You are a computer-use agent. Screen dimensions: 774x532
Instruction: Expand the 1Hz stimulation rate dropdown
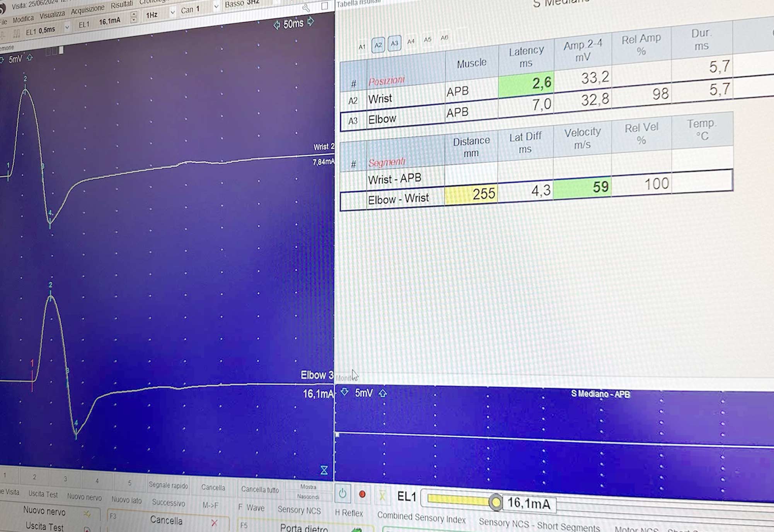pyautogui.click(x=172, y=12)
